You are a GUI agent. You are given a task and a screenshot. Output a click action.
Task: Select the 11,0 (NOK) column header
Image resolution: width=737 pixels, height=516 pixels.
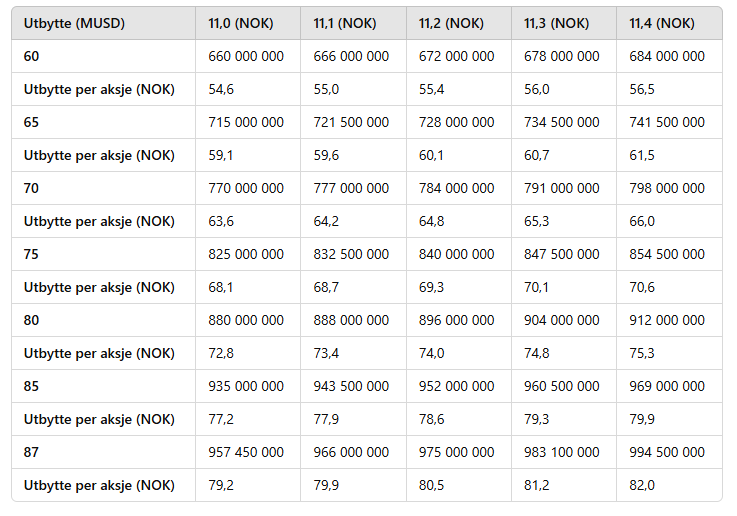pyautogui.click(x=241, y=23)
